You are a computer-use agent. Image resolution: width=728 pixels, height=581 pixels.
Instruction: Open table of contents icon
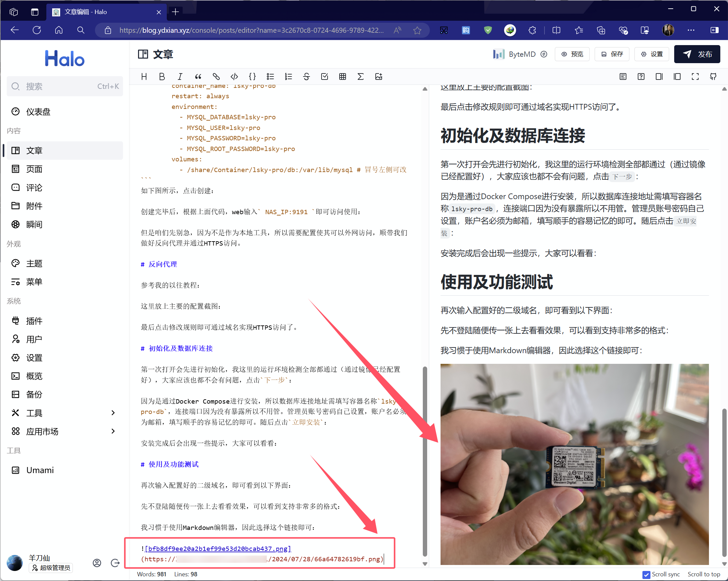(623, 77)
